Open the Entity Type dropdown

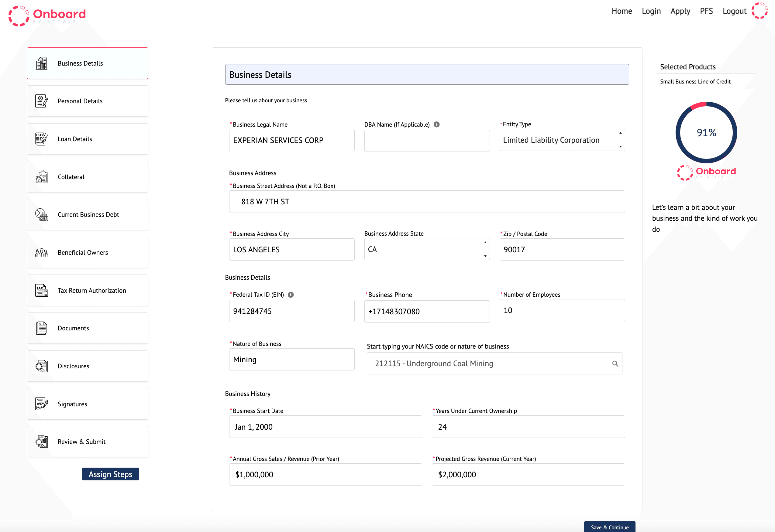(x=562, y=140)
